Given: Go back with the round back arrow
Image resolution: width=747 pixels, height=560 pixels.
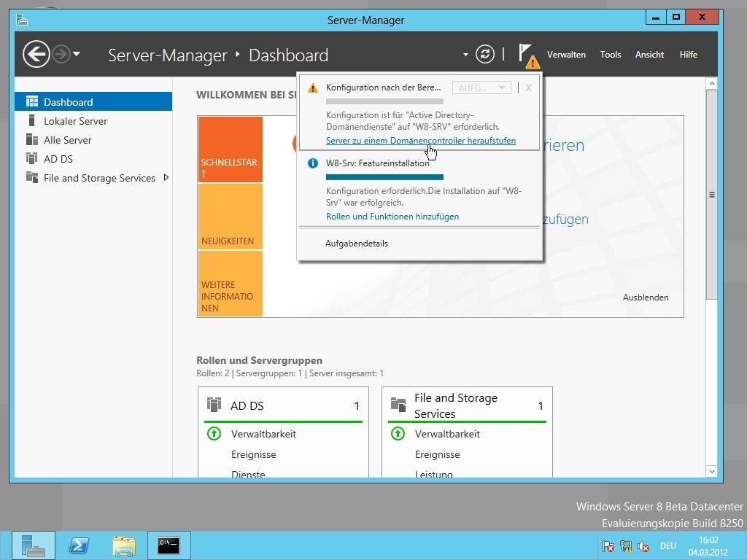Looking at the screenshot, I should [x=36, y=54].
